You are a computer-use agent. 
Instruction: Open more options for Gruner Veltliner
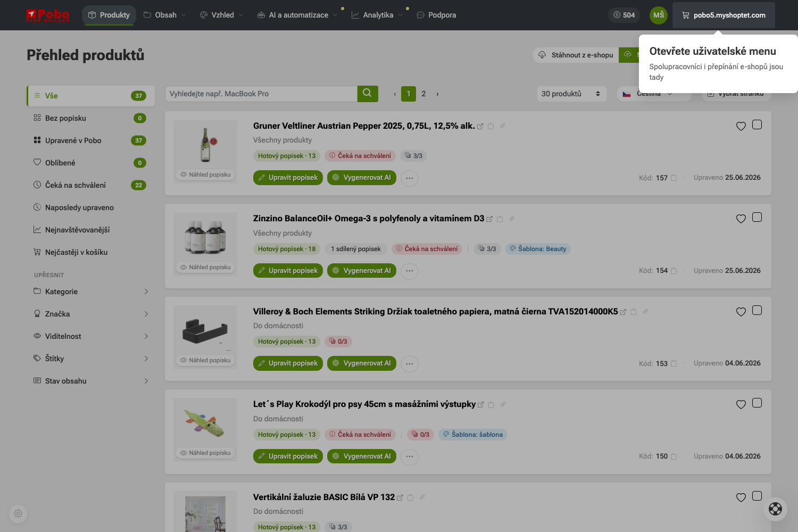(x=410, y=178)
